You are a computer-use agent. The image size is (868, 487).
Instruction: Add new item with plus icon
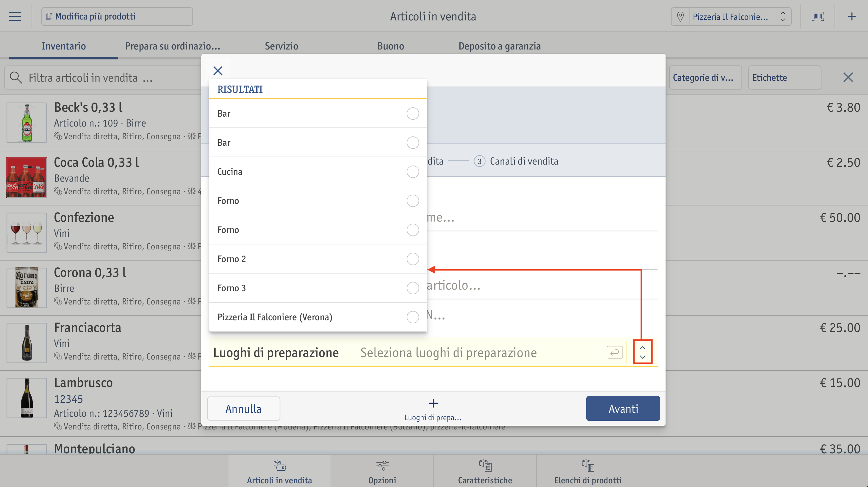coord(852,16)
